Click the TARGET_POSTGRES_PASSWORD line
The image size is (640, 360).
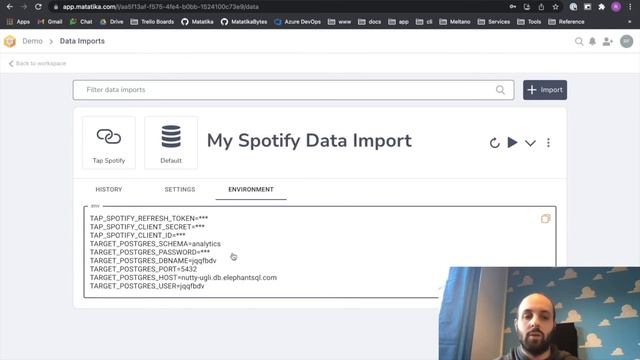click(150, 252)
